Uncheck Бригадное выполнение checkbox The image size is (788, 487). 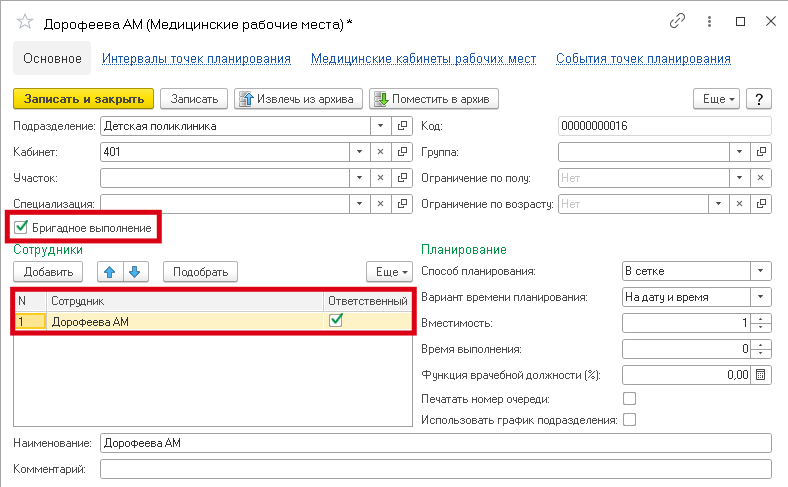tap(21, 228)
